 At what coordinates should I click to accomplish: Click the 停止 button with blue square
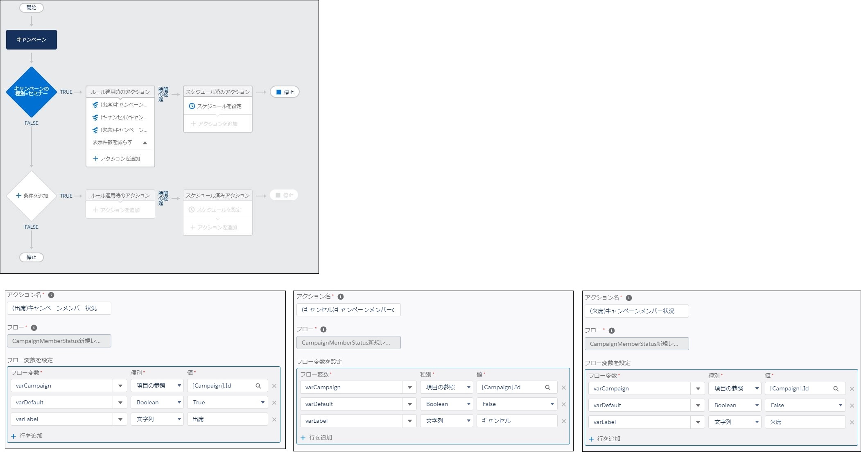pyautogui.click(x=285, y=92)
